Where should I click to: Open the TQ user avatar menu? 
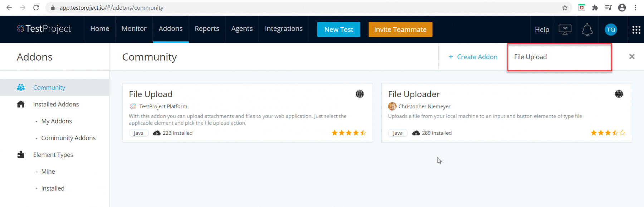click(x=611, y=29)
